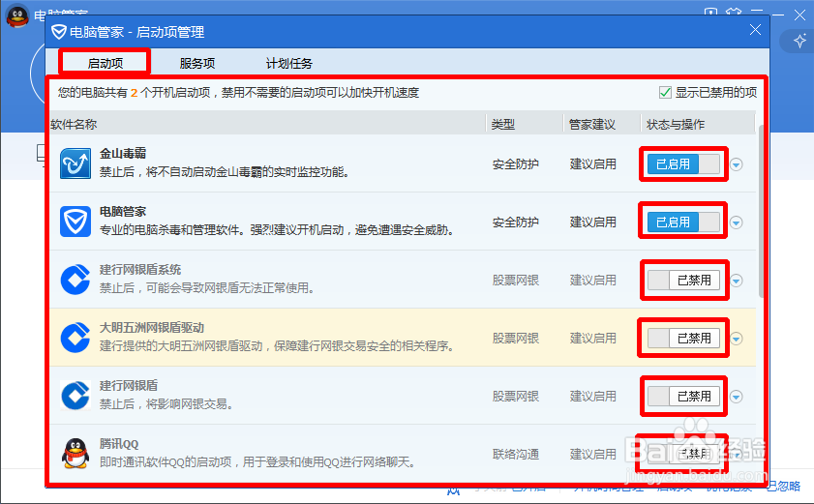The height and width of the screenshot is (504, 814).
Task: Click the 建行网银盾 icon
Action: click(x=75, y=396)
